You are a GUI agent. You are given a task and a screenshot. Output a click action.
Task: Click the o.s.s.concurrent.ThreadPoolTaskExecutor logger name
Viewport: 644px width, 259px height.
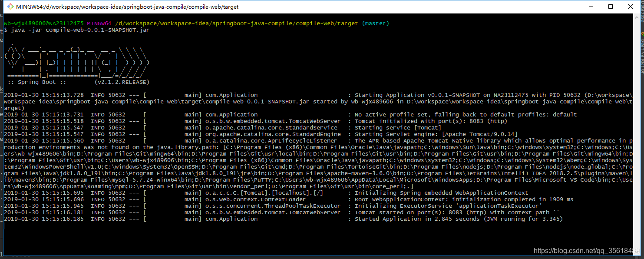[x=273, y=206]
